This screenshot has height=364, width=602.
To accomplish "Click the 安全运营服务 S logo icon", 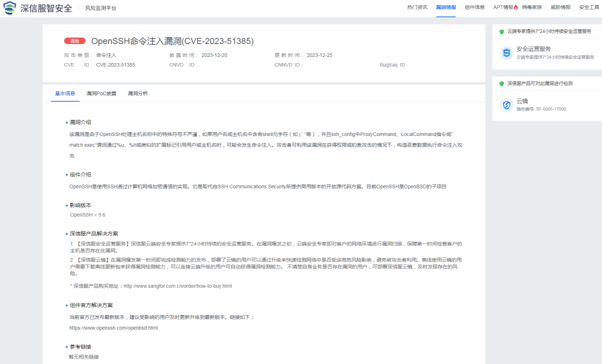I will tap(506, 53).
